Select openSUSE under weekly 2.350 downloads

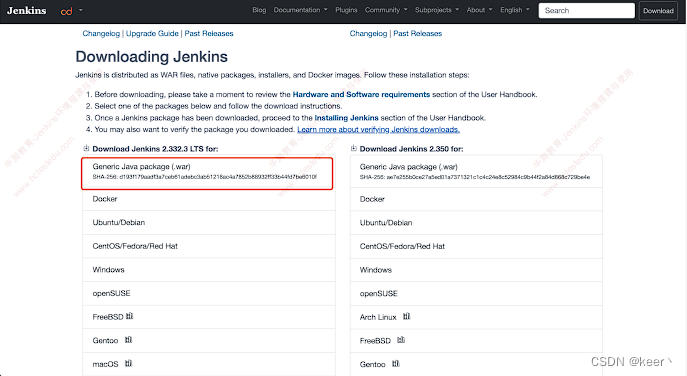click(x=476, y=294)
